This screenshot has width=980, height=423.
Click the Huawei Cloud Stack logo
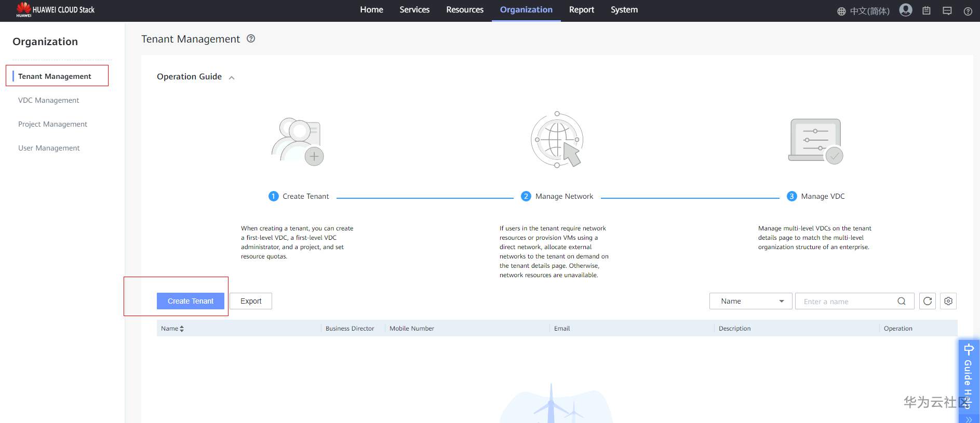pos(55,9)
